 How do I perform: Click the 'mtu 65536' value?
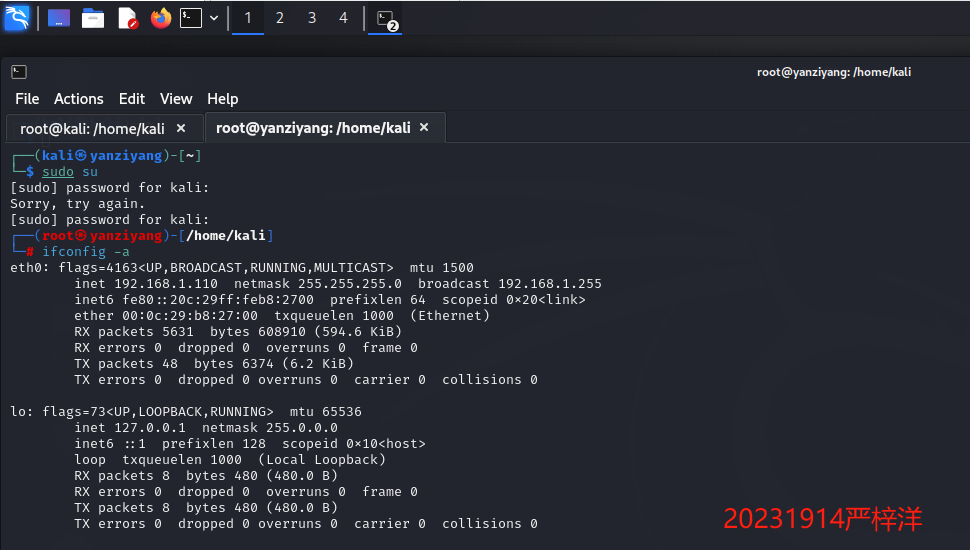pyautogui.click(x=325, y=411)
